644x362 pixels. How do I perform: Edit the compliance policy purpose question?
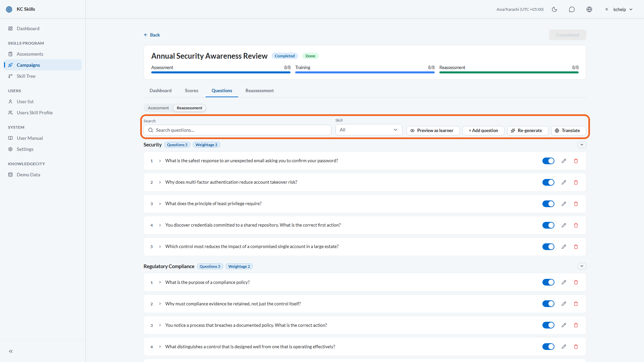(564, 282)
